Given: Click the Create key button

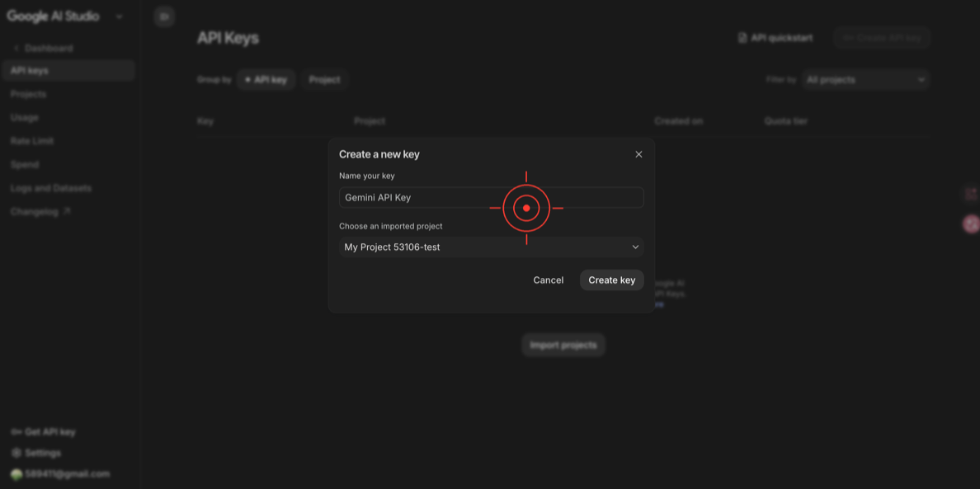Looking at the screenshot, I should (x=611, y=280).
